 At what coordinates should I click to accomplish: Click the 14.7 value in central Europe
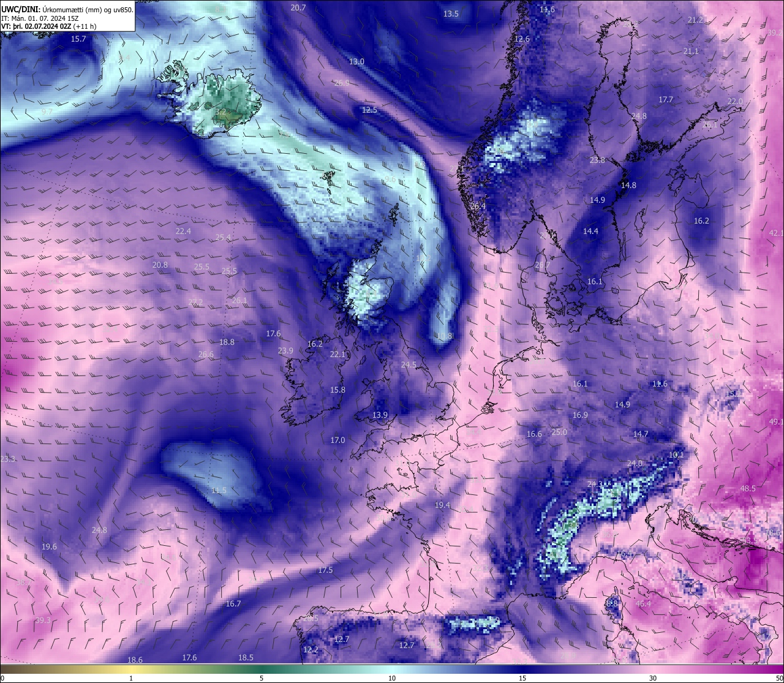point(641,434)
